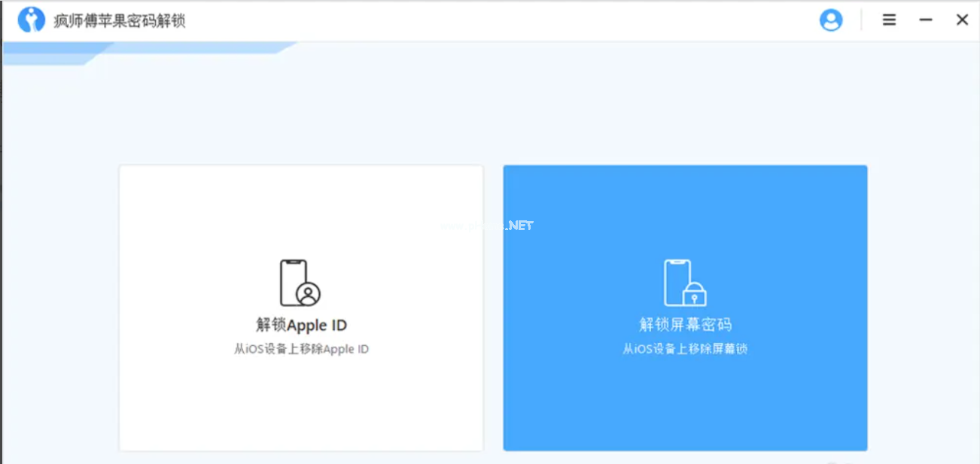980x464 pixels.
Task: Click the padlock symbol on screen passcode icon
Action: click(695, 294)
